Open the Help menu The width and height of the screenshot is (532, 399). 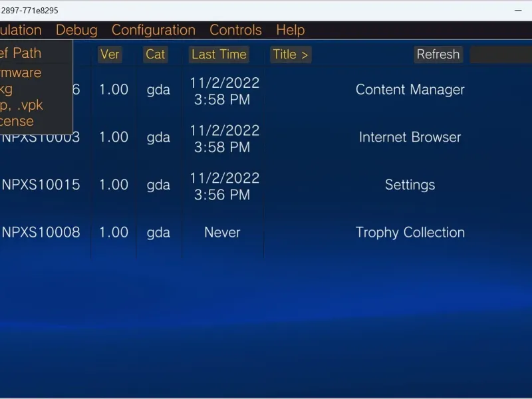290,30
